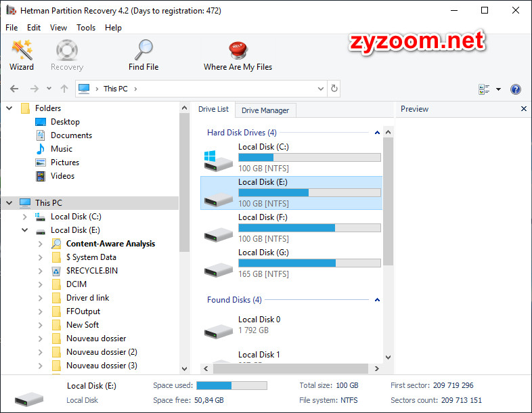The width and height of the screenshot is (532, 413).
Task: Click the This PC computer icon in tree
Action: tap(25, 203)
